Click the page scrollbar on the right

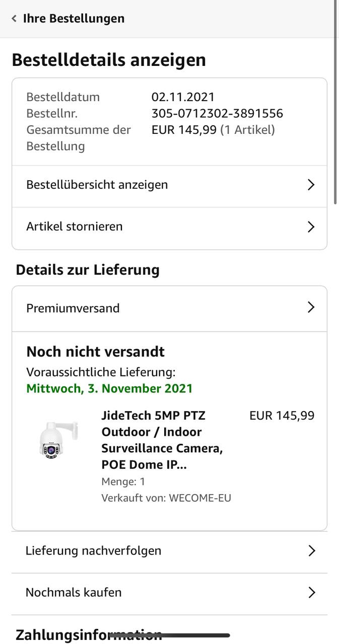pos(335,101)
